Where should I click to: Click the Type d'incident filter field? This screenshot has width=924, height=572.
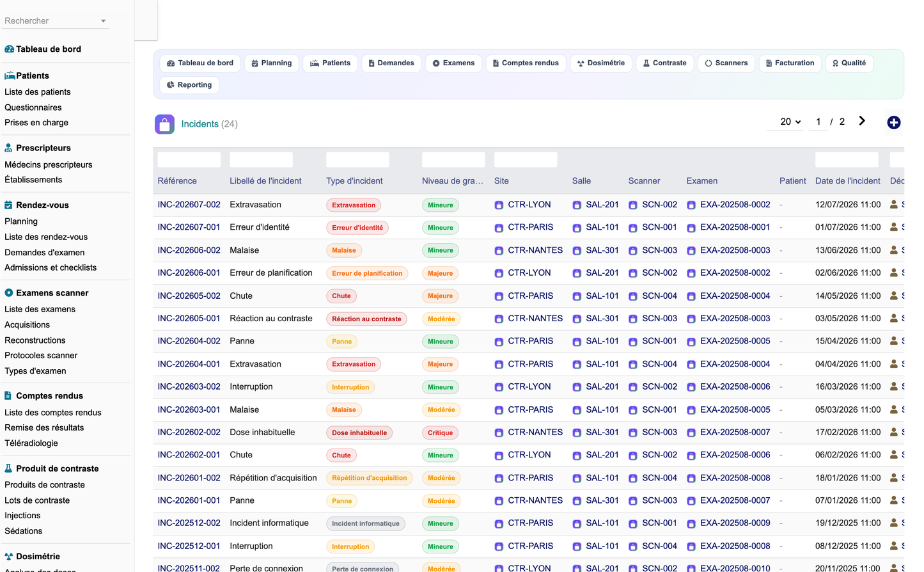pyautogui.click(x=357, y=160)
